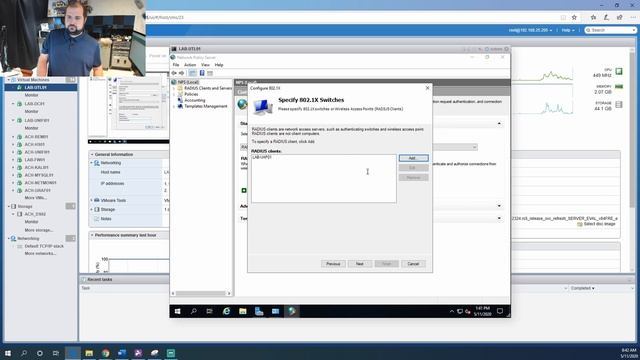Click the NPS tree horizontal scrollbar
Screen dimensions: 640x360
pos(200,293)
